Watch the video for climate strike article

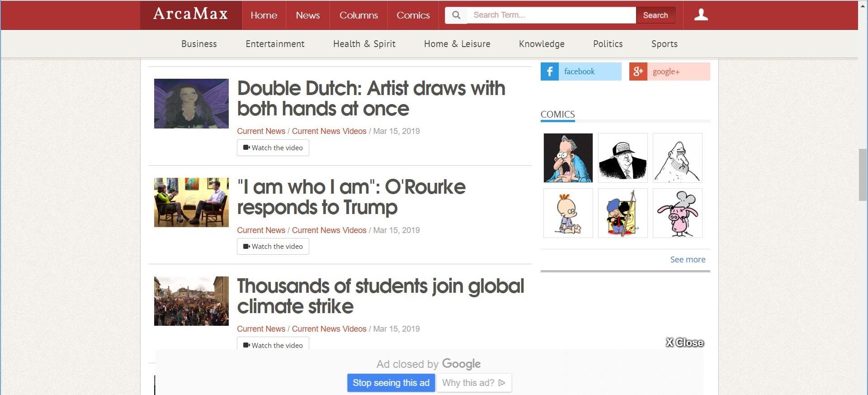(x=273, y=343)
